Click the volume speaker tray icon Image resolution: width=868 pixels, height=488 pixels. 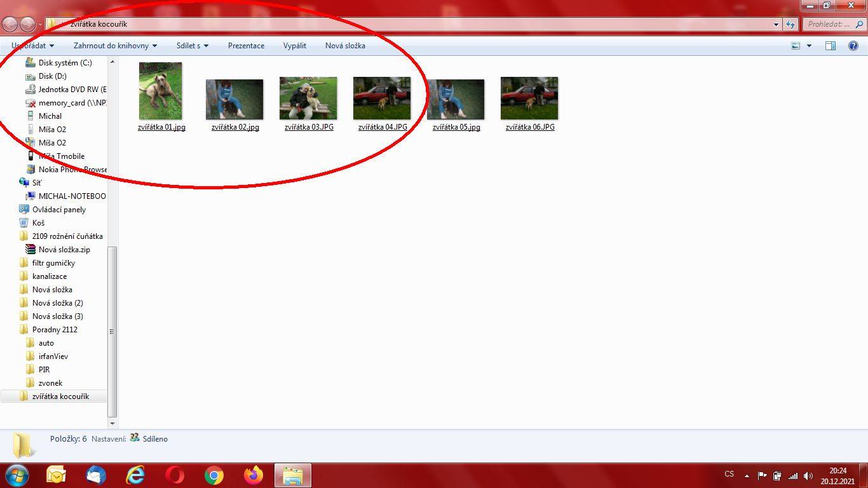pyautogui.click(x=808, y=475)
